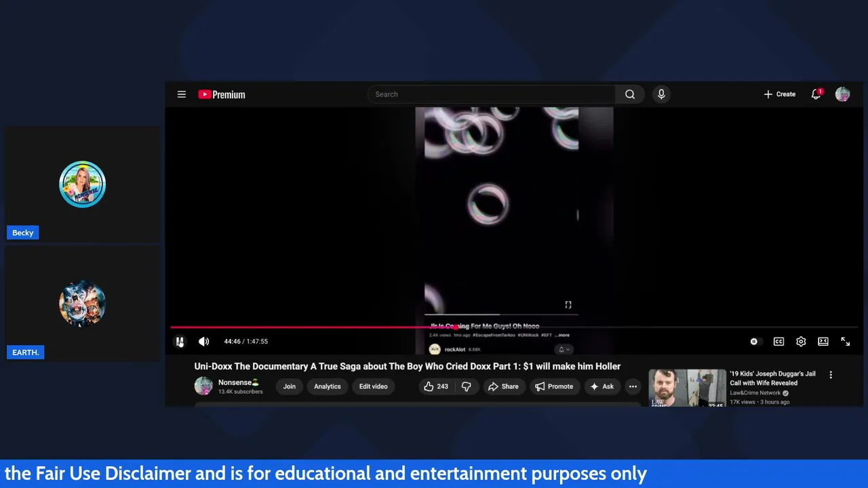This screenshot has height=488, width=868.
Task: Open more actions three-dot menu under video
Action: tap(633, 386)
